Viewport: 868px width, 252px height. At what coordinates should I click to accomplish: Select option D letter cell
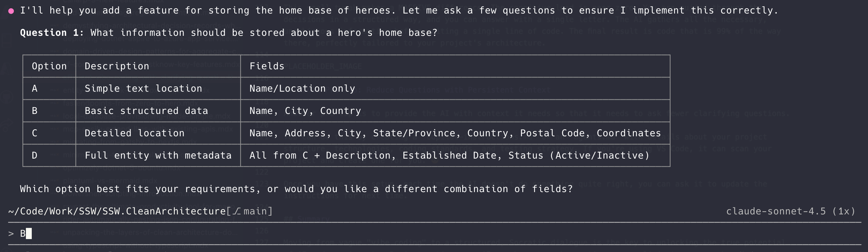click(x=34, y=155)
